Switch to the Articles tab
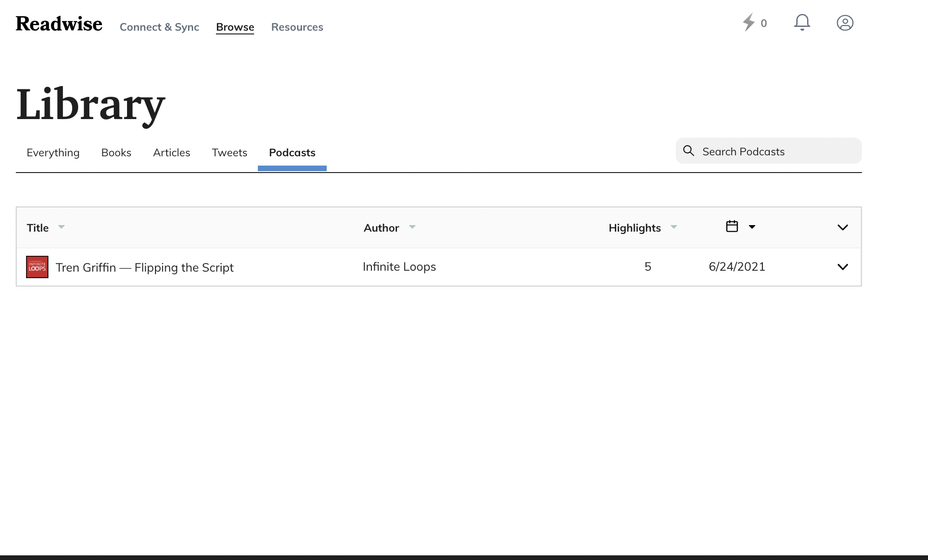Image resolution: width=928 pixels, height=560 pixels. tap(172, 153)
